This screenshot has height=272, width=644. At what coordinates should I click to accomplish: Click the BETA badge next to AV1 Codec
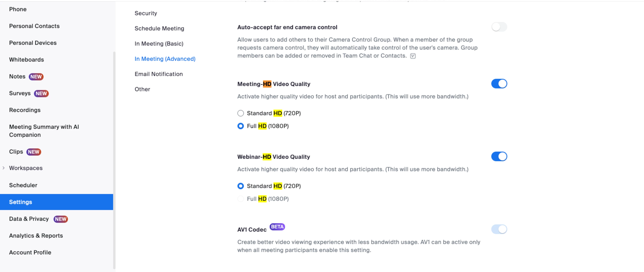[277, 227]
